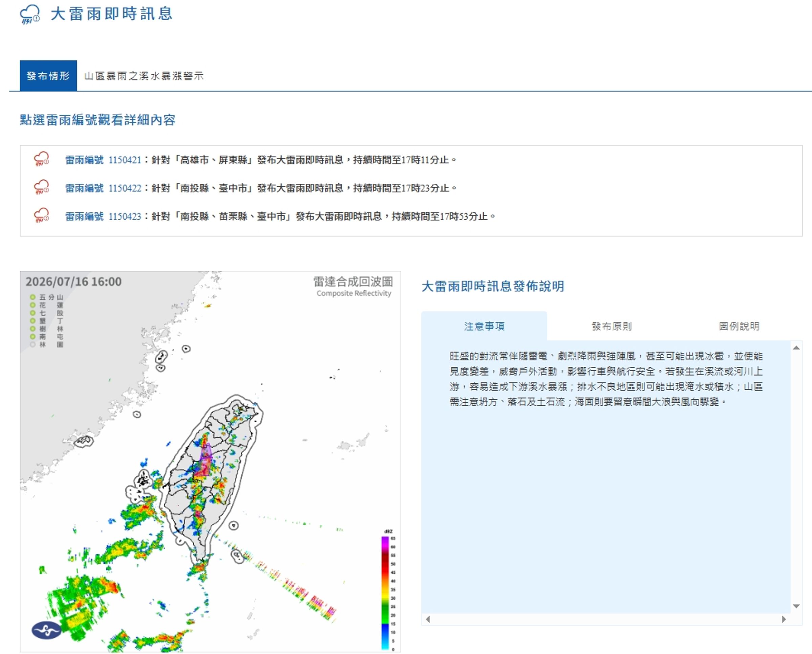Click the red storm icon for 1150423
Image resolution: width=812 pixels, height=654 pixels.
(x=41, y=216)
